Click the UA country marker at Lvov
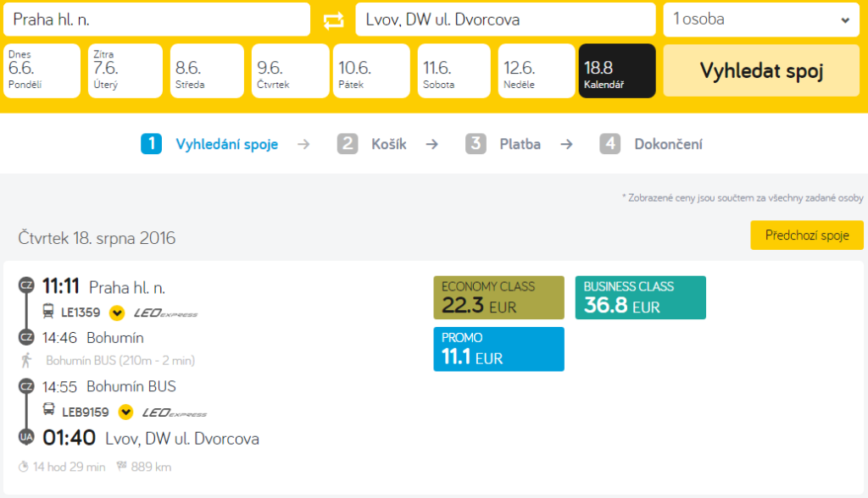Viewport: 868px width, 498px height. pyautogui.click(x=26, y=437)
